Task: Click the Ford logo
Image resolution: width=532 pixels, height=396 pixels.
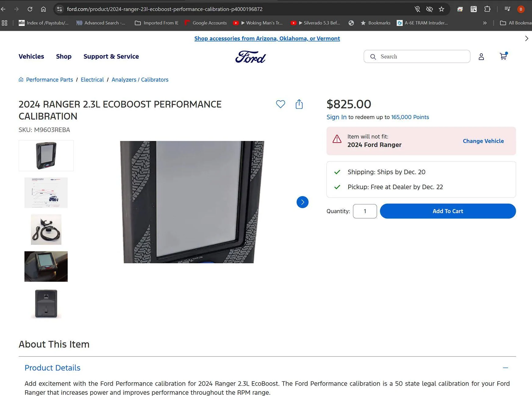Action: coord(251,57)
